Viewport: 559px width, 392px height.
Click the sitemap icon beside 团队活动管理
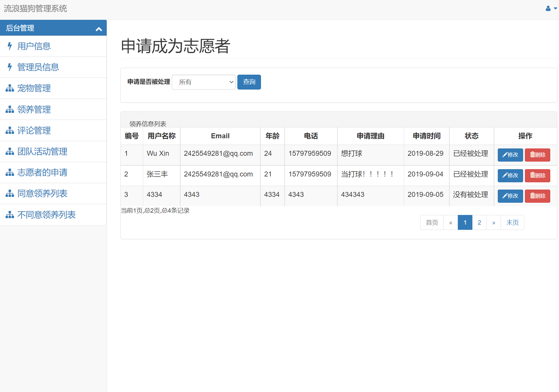[x=10, y=151]
